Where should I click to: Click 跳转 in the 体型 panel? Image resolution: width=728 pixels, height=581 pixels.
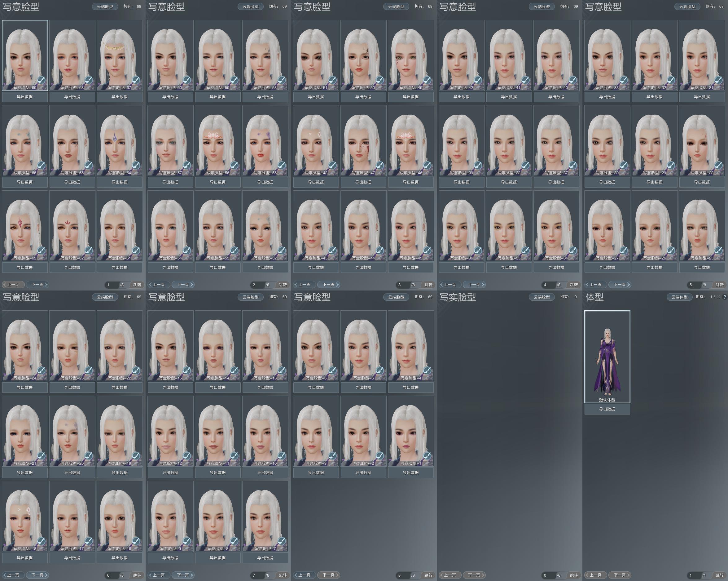(719, 575)
